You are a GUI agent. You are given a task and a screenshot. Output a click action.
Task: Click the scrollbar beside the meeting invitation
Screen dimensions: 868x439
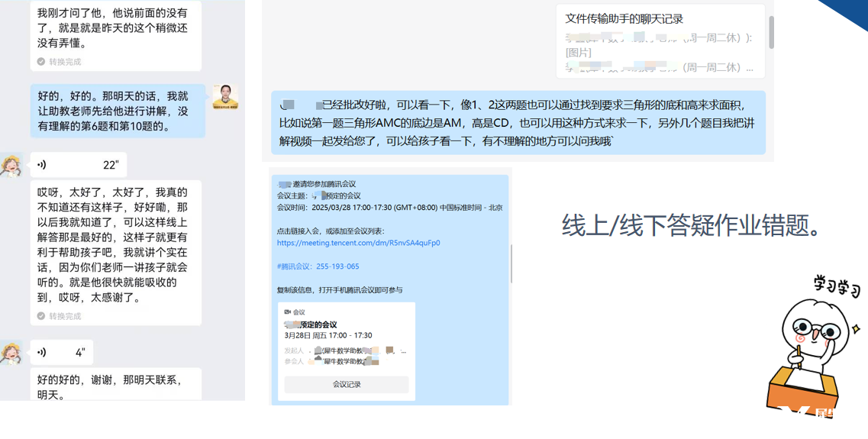coord(511,263)
